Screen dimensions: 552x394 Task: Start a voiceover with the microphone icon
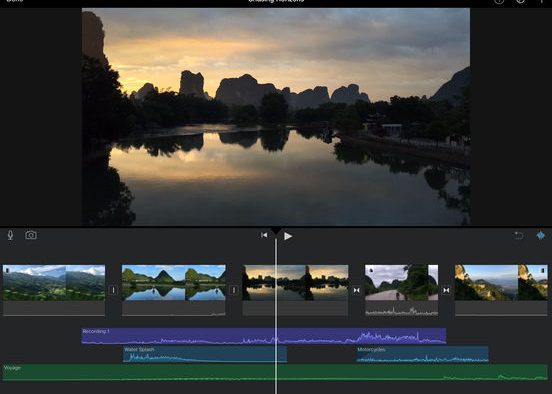click(x=11, y=235)
